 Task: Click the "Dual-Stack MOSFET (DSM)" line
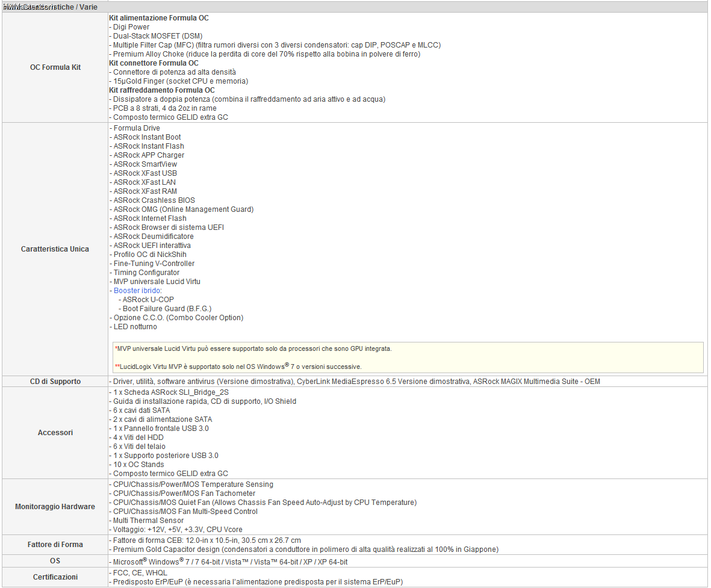coord(155,36)
